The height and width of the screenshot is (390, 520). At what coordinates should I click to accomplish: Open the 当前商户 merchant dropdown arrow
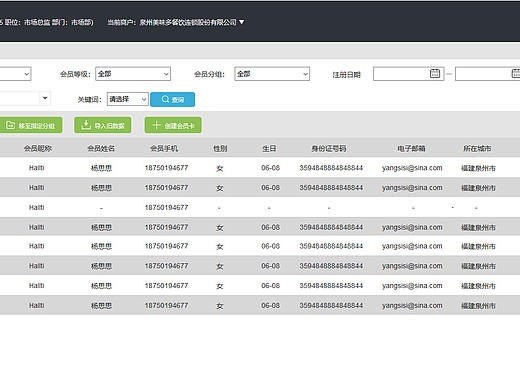click(242, 22)
